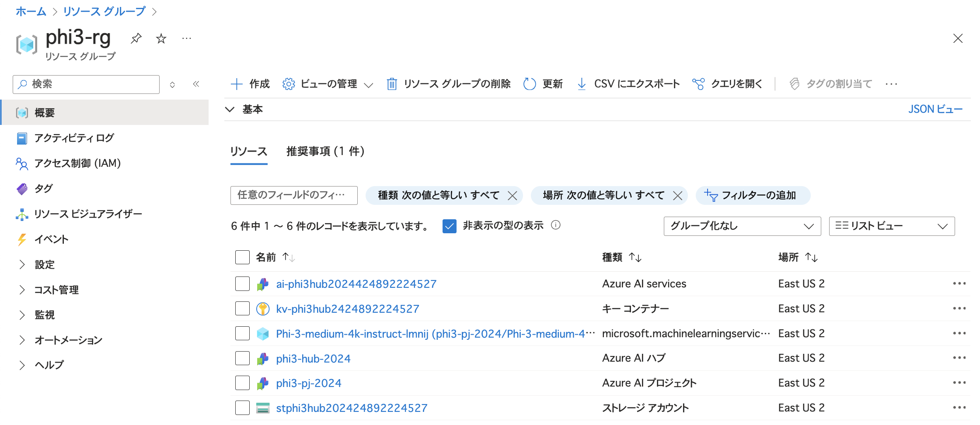Sort by 場所 column
980x425 pixels.
coord(798,257)
